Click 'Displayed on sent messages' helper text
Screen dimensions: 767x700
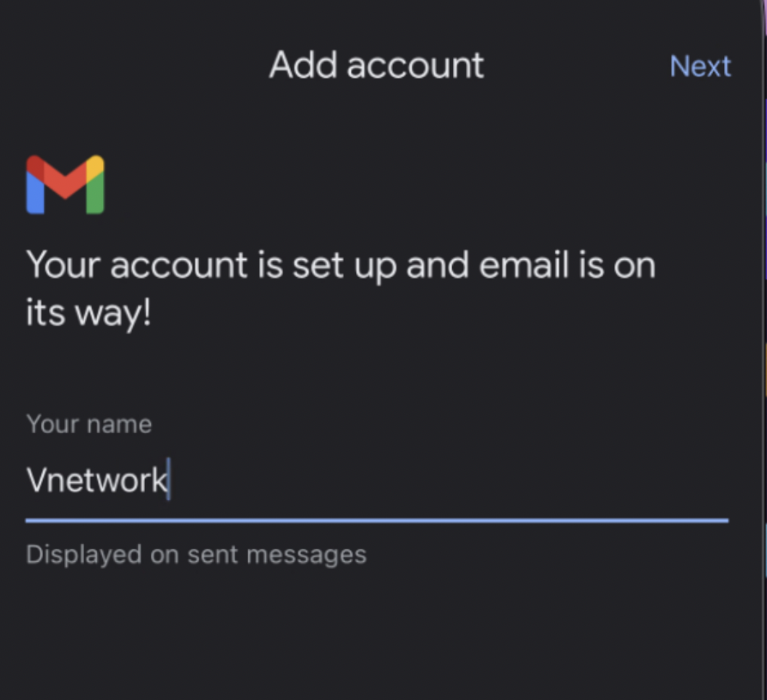(196, 555)
